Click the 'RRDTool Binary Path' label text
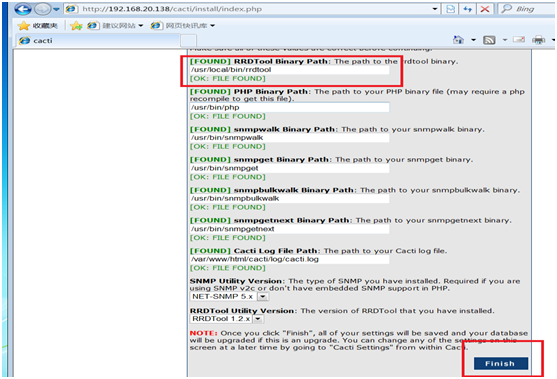The height and width of the screenshot is (379, 557). 281,61
